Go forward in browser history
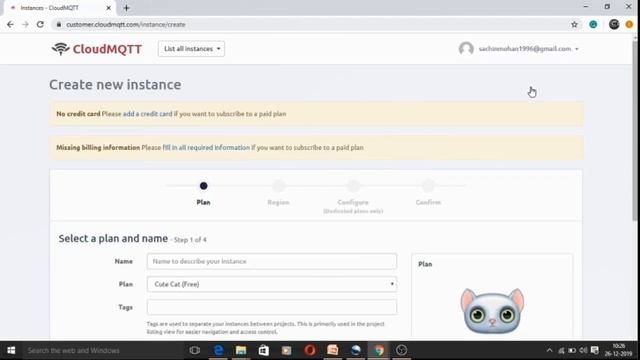640x360 pixels. [x=25, y=24]
